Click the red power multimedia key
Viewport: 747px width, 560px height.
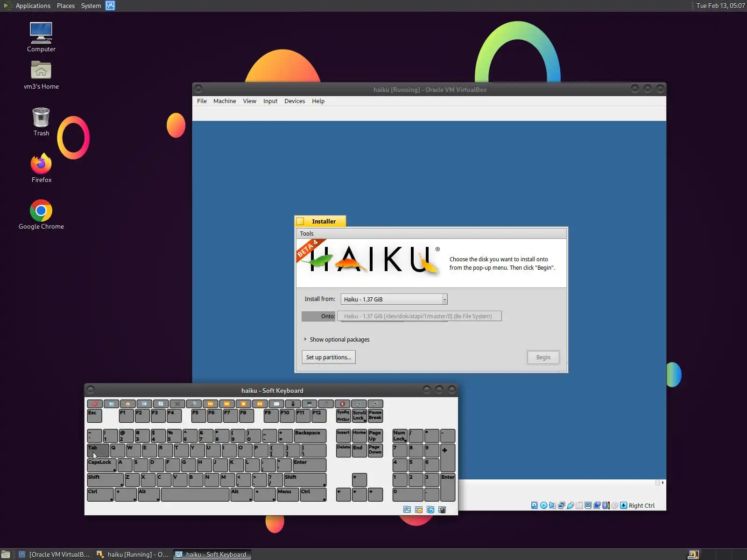click(x=95, y=404)
